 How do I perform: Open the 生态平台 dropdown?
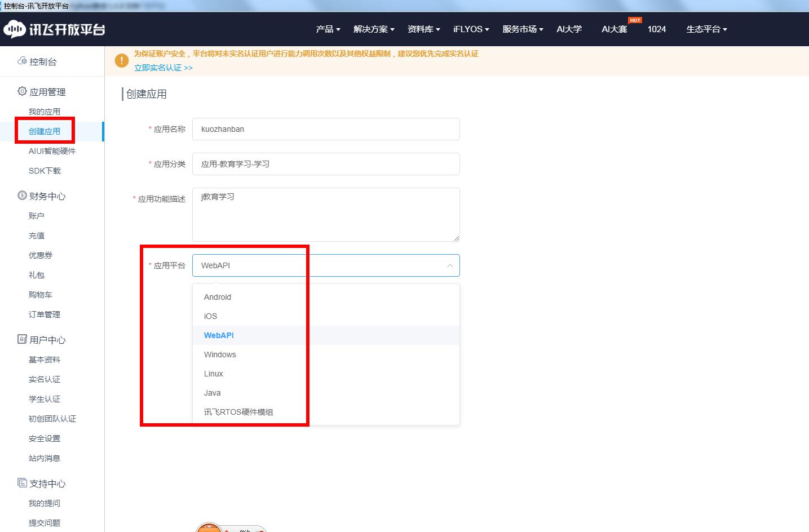click(x=706, y=29)
